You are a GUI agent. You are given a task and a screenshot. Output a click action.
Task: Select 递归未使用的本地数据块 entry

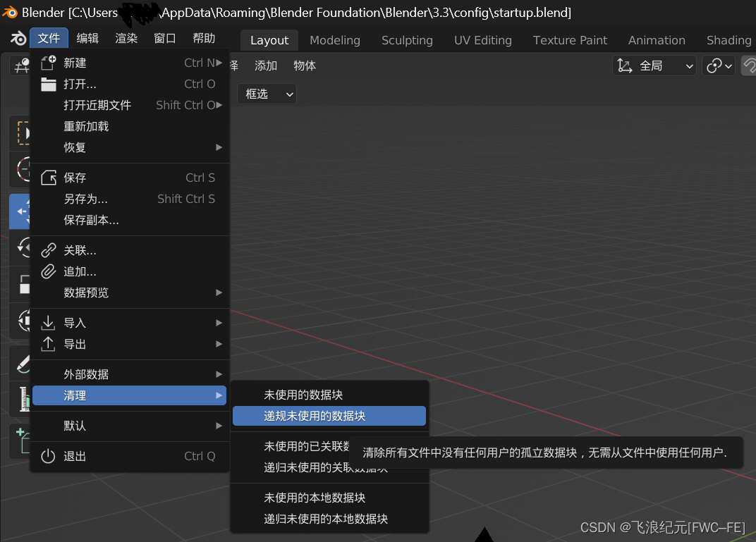coord(329,519)
